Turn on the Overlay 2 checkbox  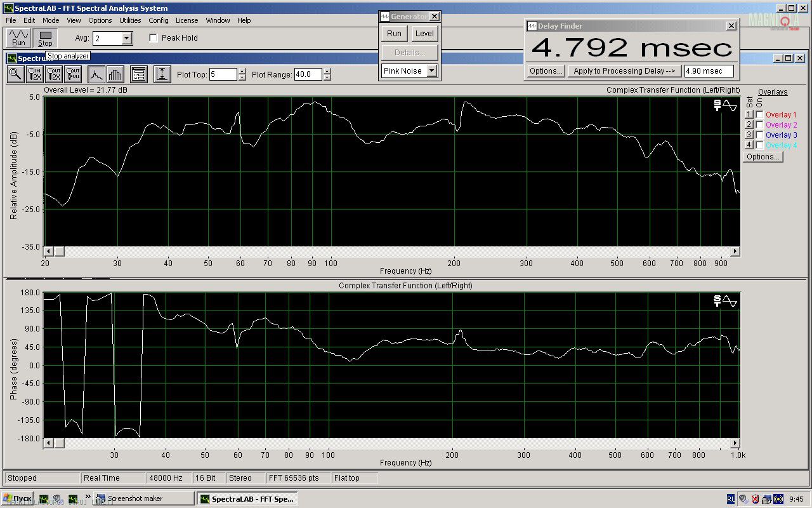759,125
